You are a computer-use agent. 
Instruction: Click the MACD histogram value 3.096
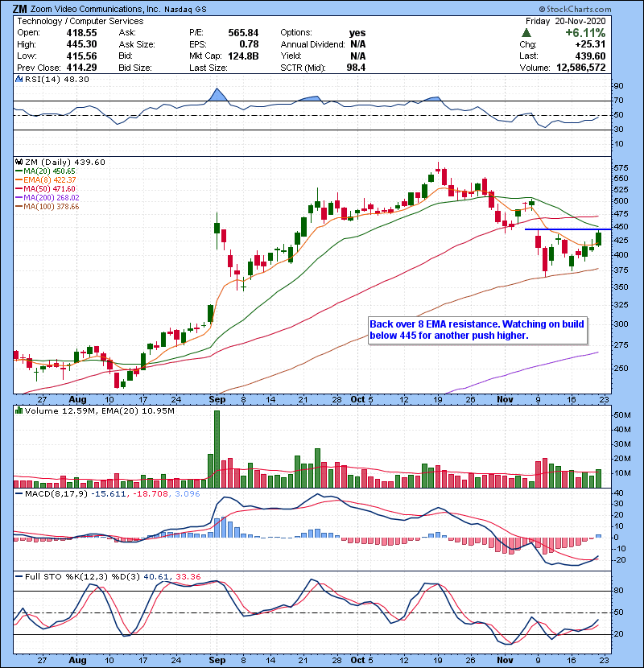[x=187, y=494]
